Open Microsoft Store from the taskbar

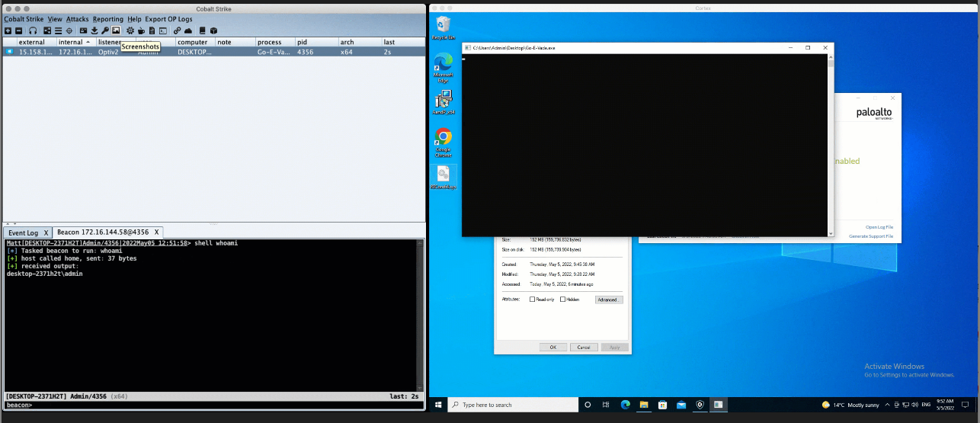point(662,405)
